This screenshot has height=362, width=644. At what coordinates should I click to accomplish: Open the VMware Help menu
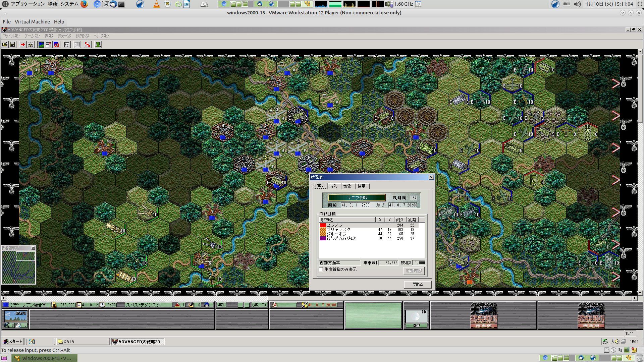[x=59, y=22]
